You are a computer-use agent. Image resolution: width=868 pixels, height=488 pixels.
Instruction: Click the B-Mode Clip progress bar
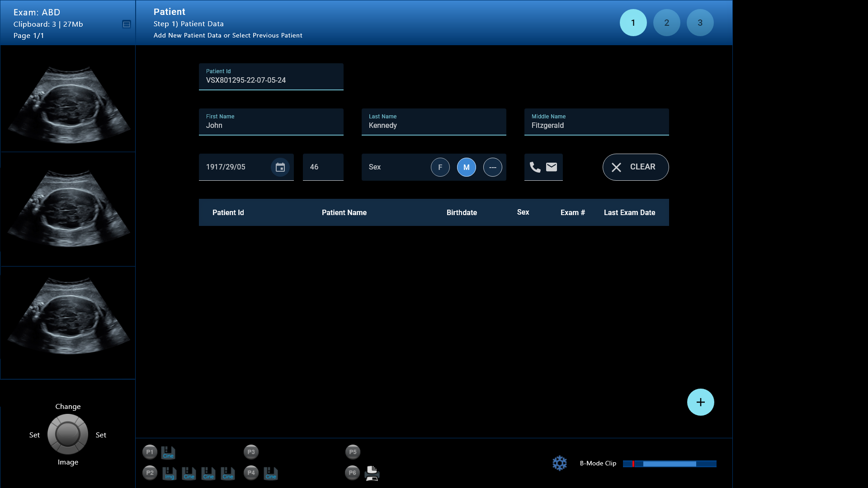pos(669,464)
